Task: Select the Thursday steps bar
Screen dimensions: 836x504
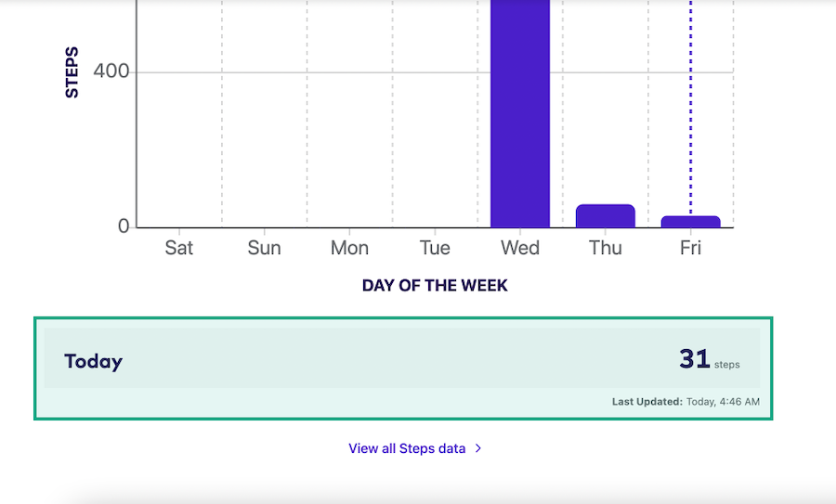Action: pyautogui.click(x=605, y=216)
